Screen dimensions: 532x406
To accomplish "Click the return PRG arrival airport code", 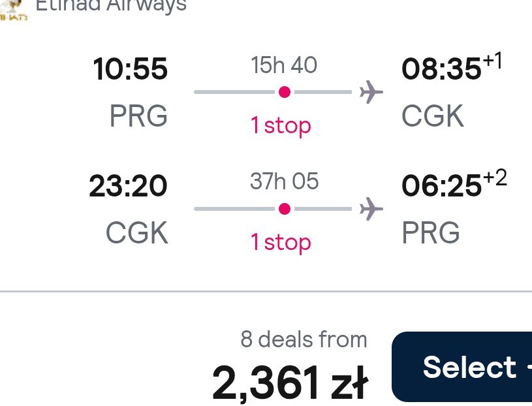I will 431,232.
